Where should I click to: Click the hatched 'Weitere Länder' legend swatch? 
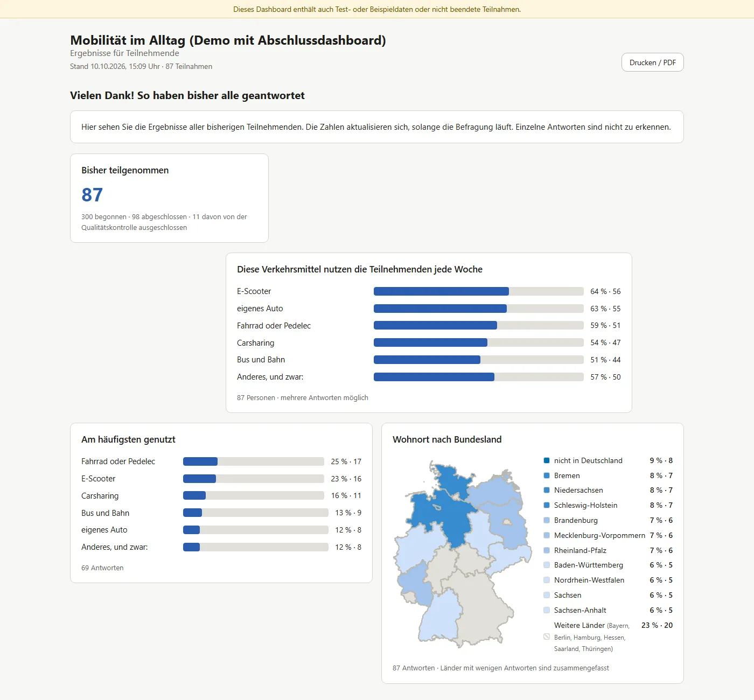pyautogui.click(x=547, y=636)
